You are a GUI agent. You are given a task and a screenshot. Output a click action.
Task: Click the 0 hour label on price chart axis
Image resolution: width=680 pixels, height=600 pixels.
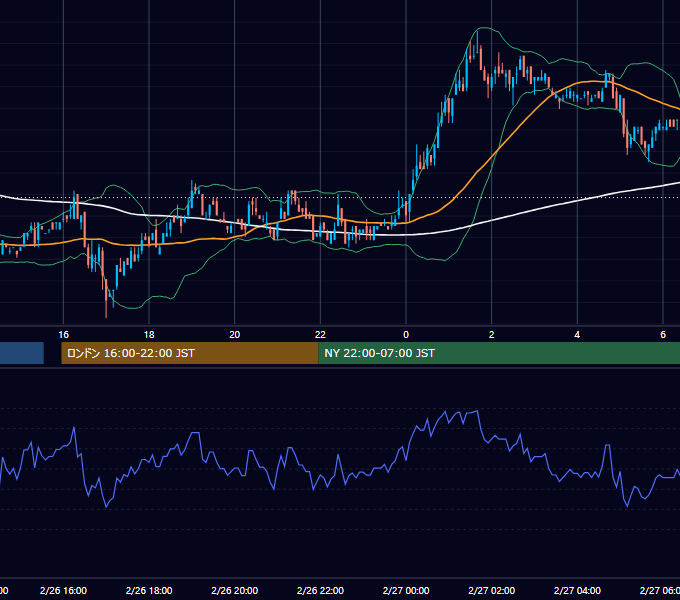coord(406,335)
